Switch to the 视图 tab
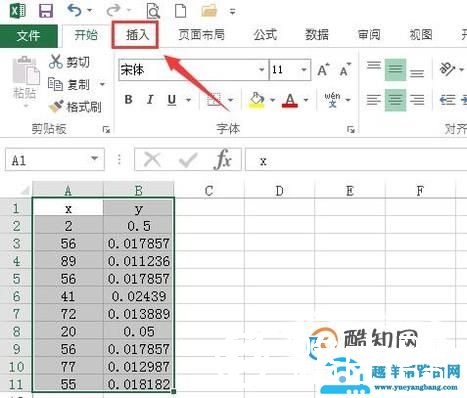 (x=420, y=35)
